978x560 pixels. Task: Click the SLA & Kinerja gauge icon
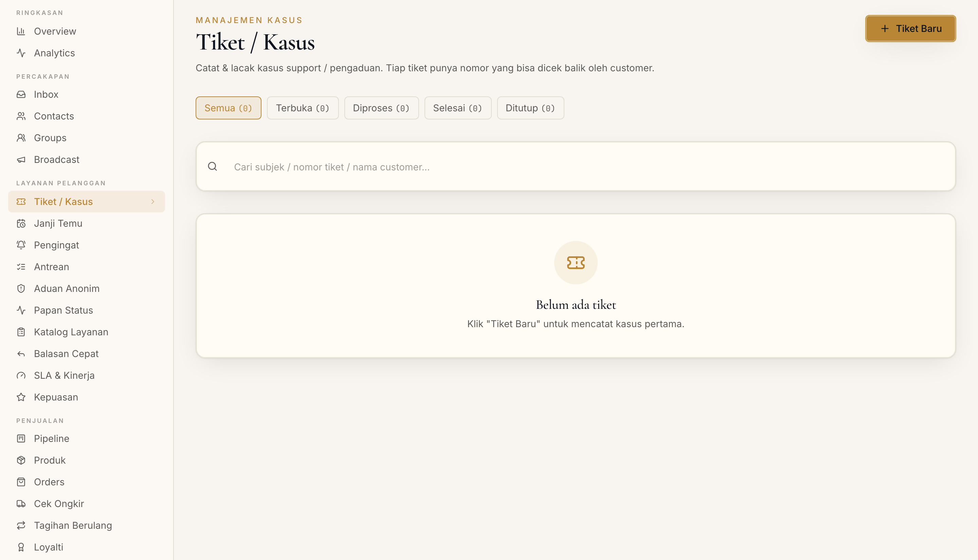pyautogui.click(x=21, y=375)
